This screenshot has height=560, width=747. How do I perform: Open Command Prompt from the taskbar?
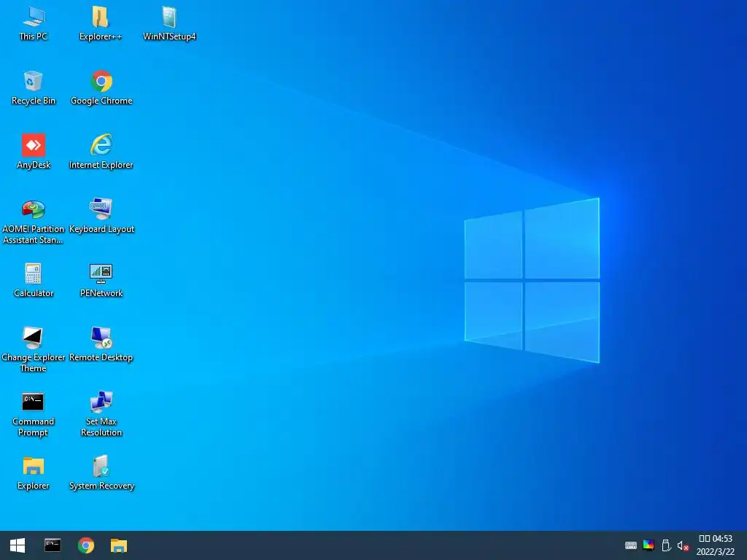[x=53, y=545]
